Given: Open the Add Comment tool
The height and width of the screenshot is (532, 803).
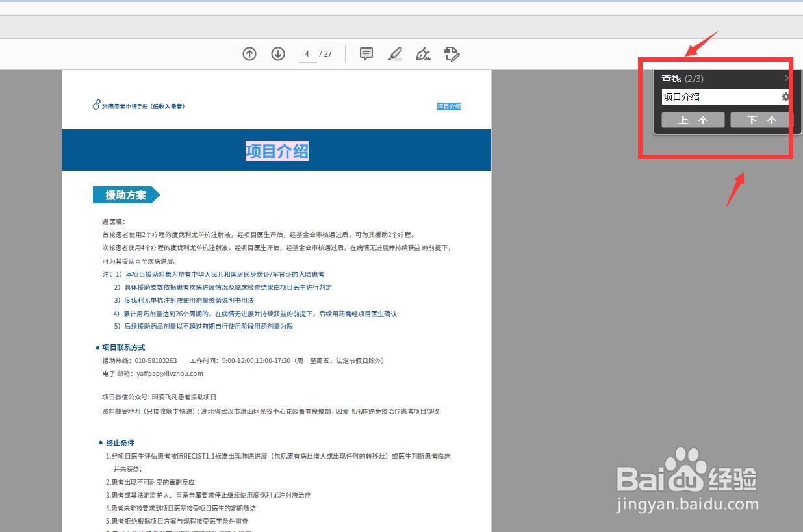Looking at the screenshot, I should tap(366, 54).
